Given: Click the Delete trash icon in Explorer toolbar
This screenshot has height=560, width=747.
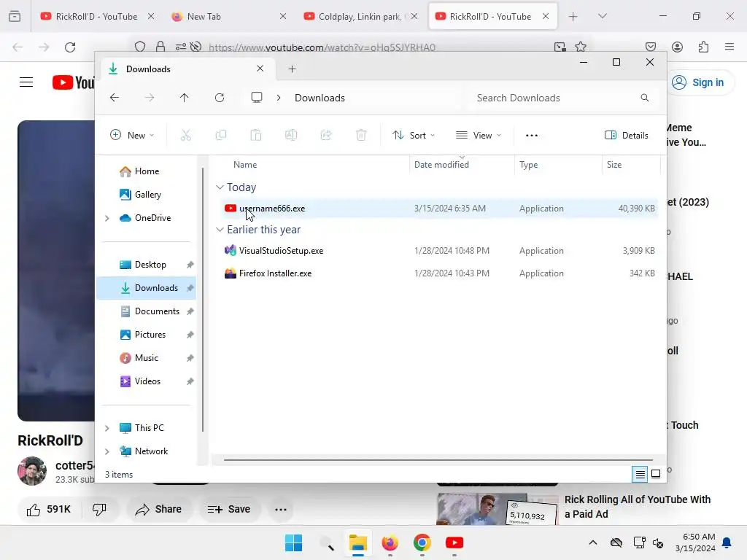Looking at the screenshot, I should (x=361, y=135).
